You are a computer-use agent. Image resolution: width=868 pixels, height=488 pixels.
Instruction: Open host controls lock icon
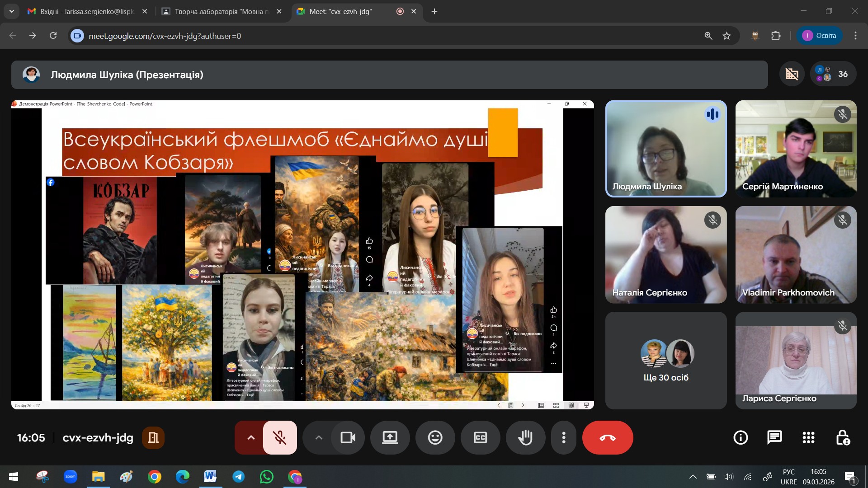[842, 437]
